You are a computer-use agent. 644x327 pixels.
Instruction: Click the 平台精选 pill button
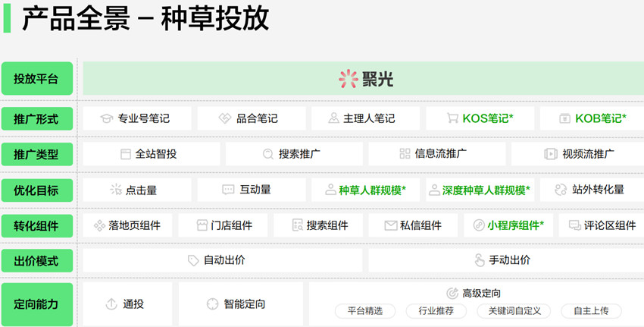pos(365,311)
